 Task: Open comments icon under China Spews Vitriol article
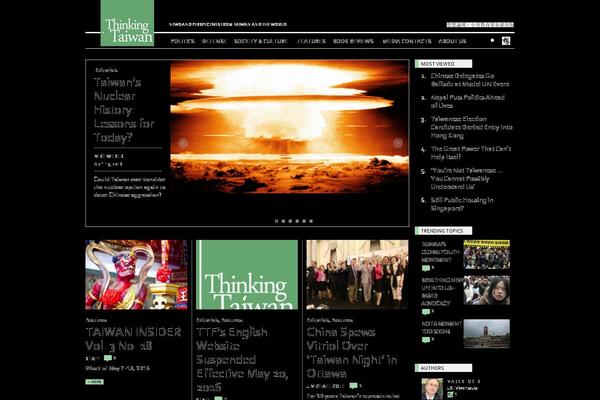click(354, 386)
